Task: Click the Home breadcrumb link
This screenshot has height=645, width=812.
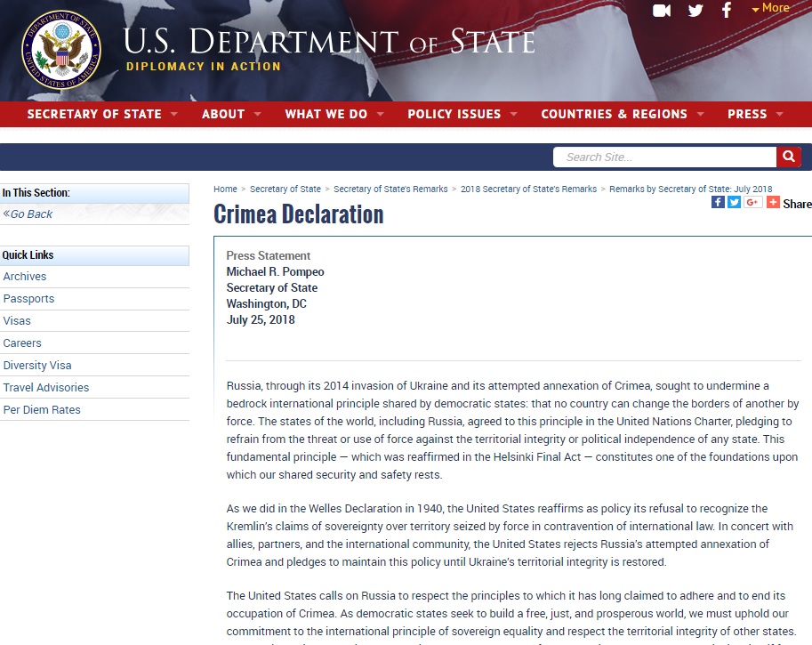Action: coord(225,189)
